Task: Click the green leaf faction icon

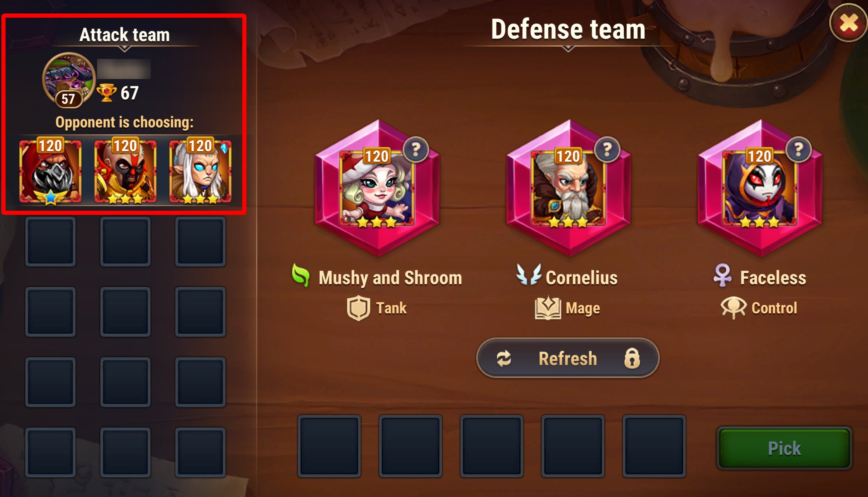Action: click(x=301, y=275)
